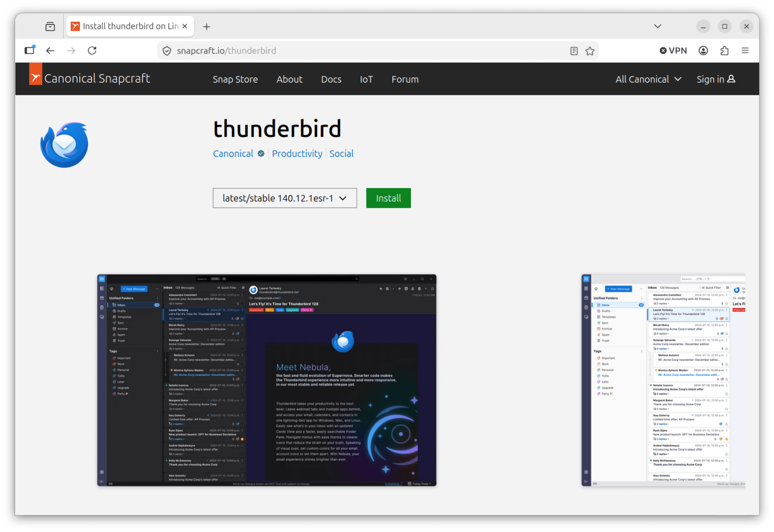The height and width of the screenshot is (532, 774).
Task: Click the green Install button
Action: coord(388,198)
